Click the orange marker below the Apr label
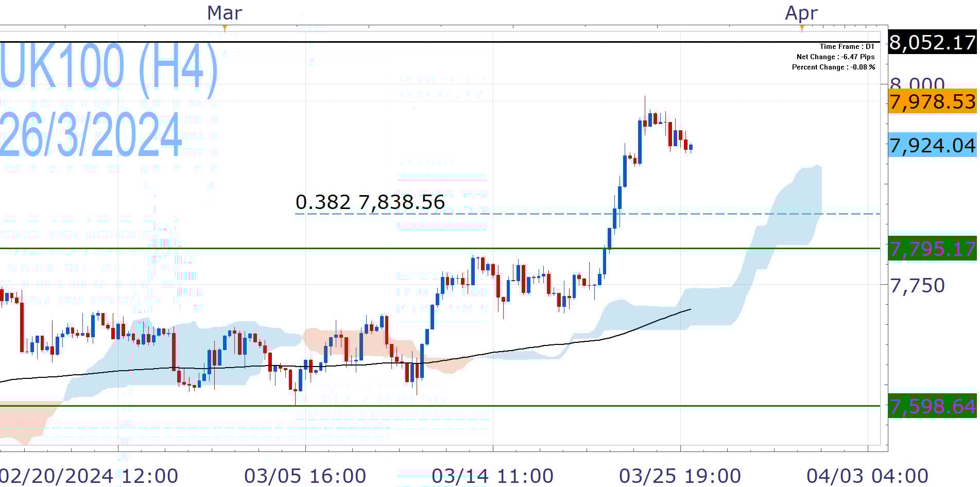The height and width of the screenshot is (487, 980). pos(802,28)
